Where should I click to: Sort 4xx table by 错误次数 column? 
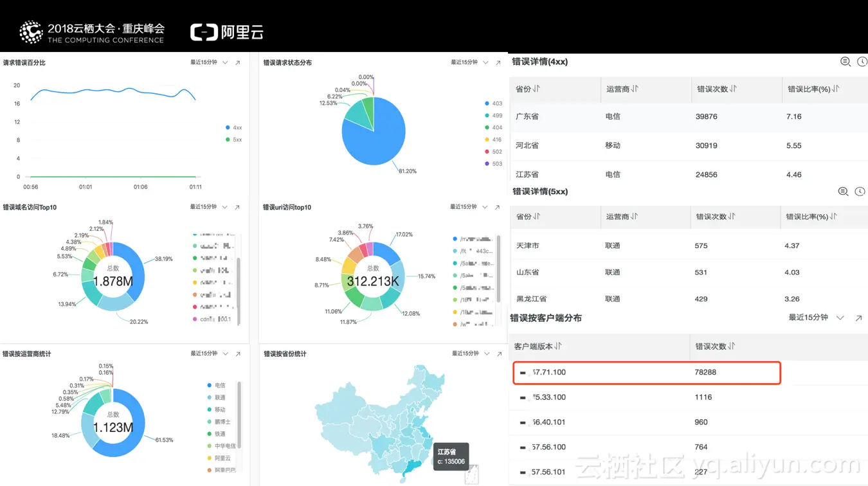[x=733, y=89]
